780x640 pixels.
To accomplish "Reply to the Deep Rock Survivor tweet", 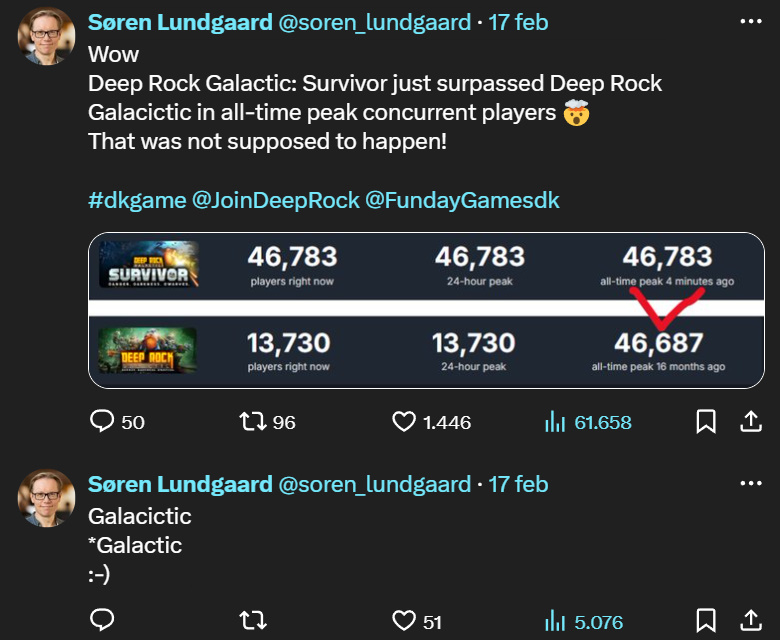I will pos(102,422).
